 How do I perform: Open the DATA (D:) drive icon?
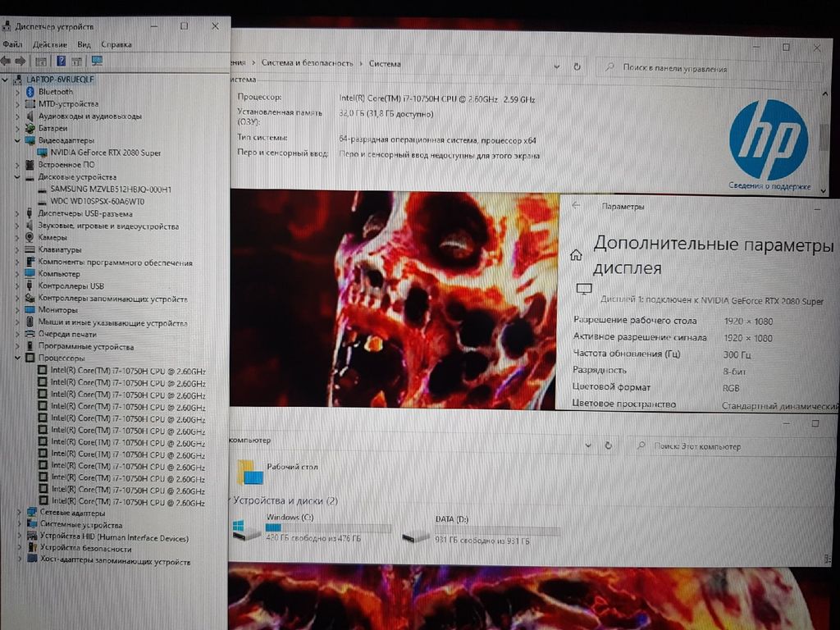click(416, 535)
